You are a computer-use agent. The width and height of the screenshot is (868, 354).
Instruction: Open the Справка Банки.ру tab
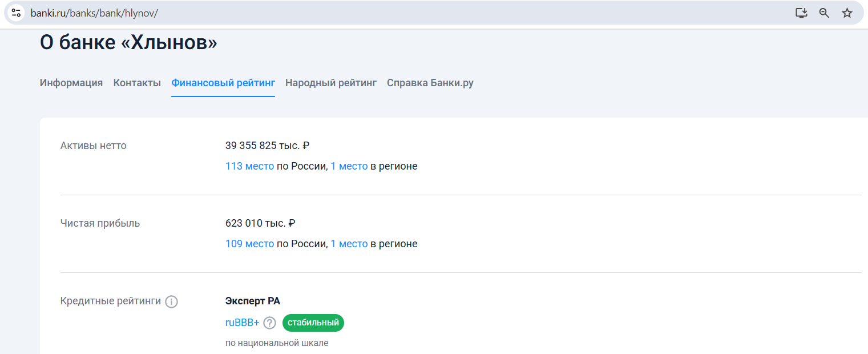point(430,83)
